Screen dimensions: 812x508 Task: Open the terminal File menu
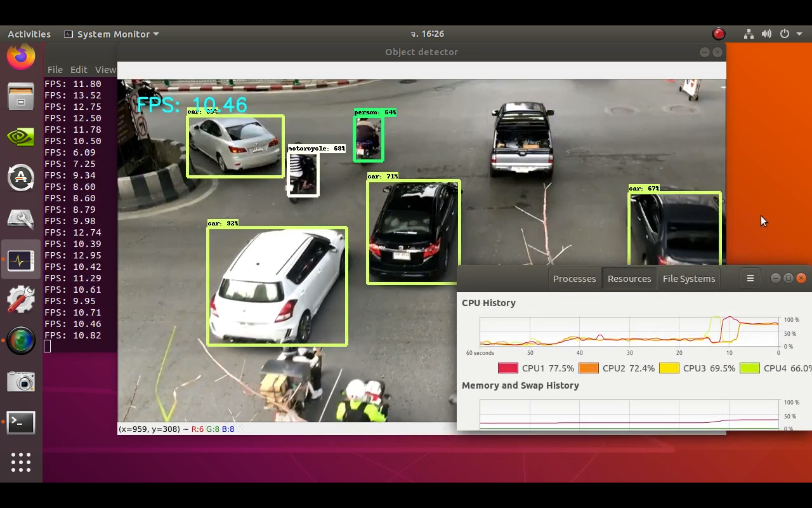(x=55, y=69)
